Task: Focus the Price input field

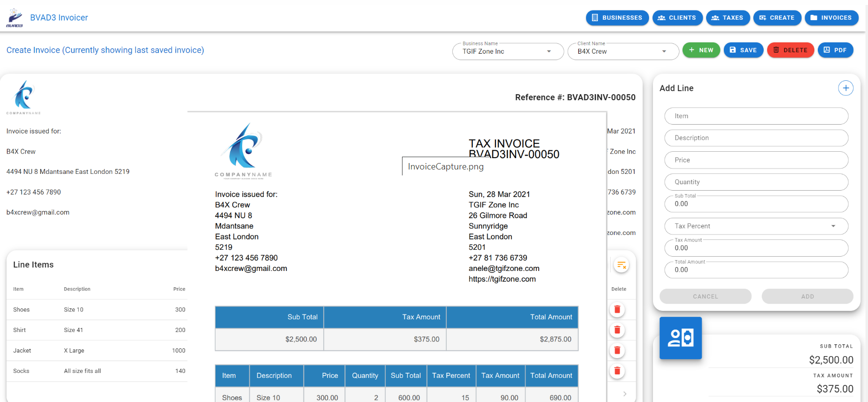Action: [x=756, y=160]
